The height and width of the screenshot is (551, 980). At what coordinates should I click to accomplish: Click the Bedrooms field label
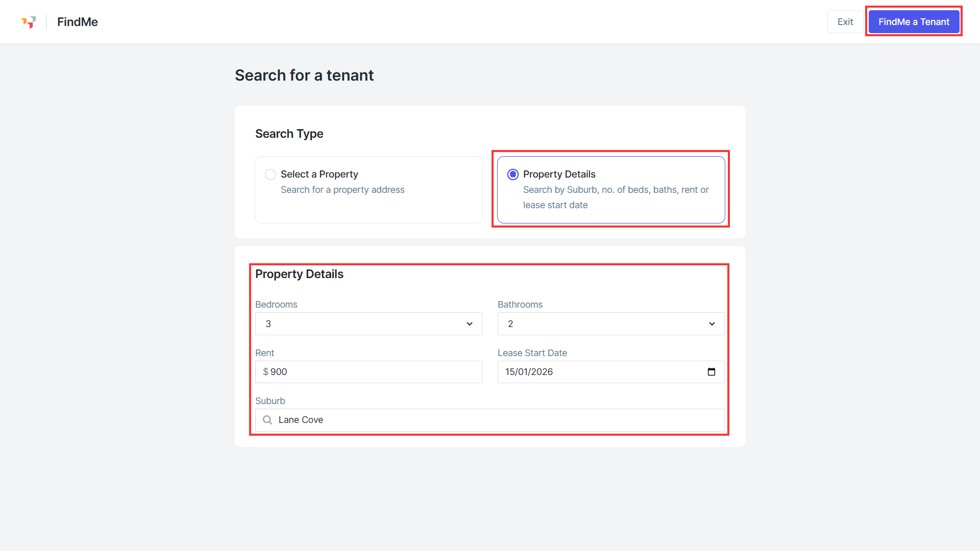pyautogui.click(x=276, y=305)
